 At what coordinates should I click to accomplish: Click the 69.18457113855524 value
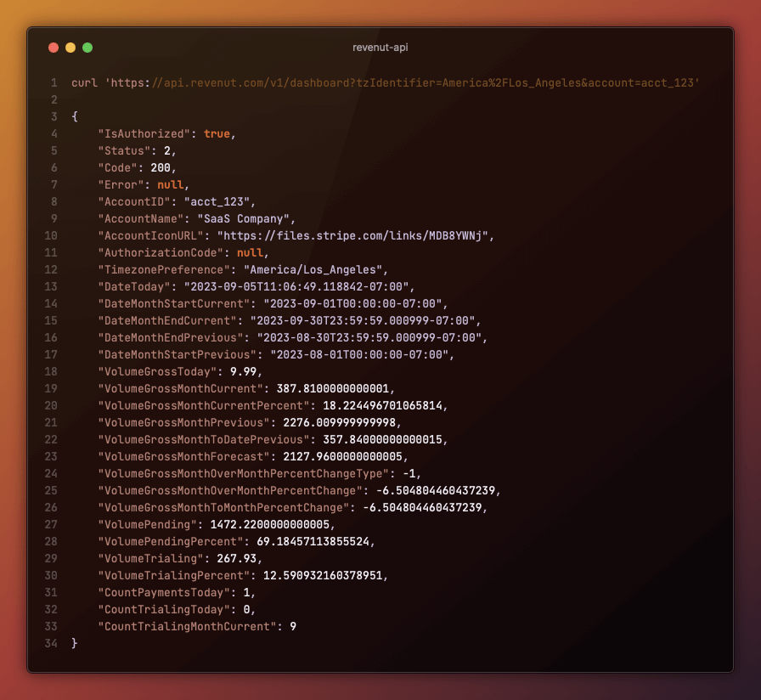pos(313,542)
